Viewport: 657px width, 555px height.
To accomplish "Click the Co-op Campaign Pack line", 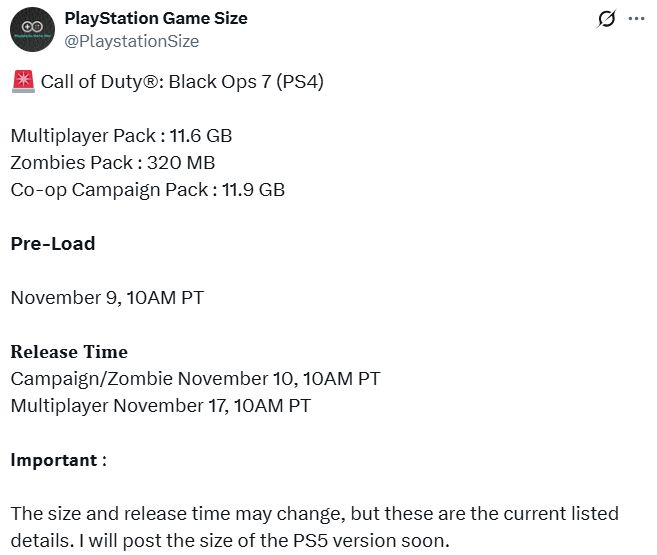I will 147,189.
